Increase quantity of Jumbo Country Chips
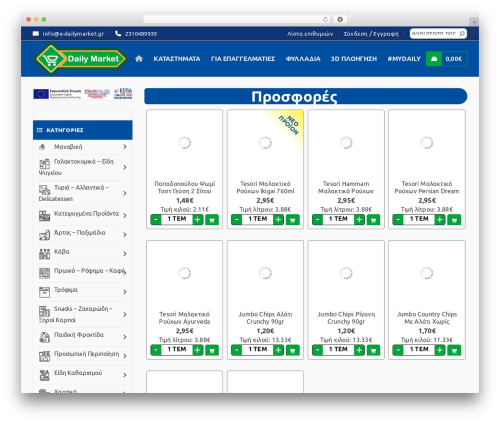Viewport: 500px width, 423px height. click(x=440, y=350)
